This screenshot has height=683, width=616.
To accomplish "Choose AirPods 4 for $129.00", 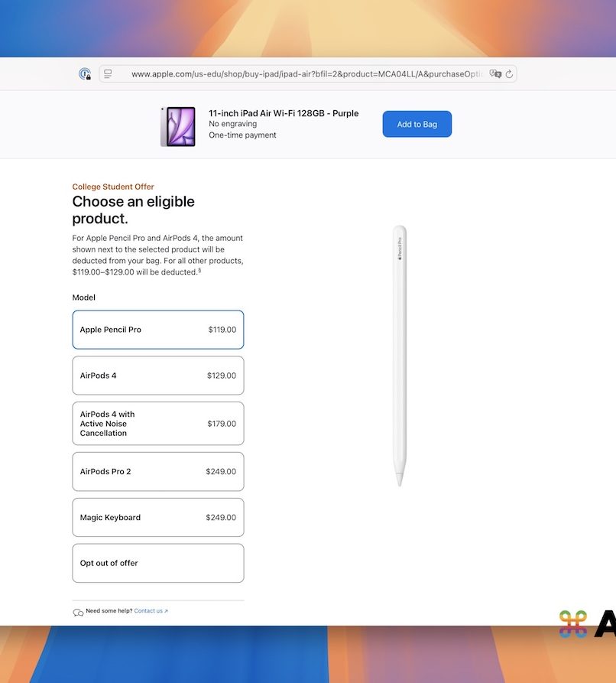I will point(158,376).
